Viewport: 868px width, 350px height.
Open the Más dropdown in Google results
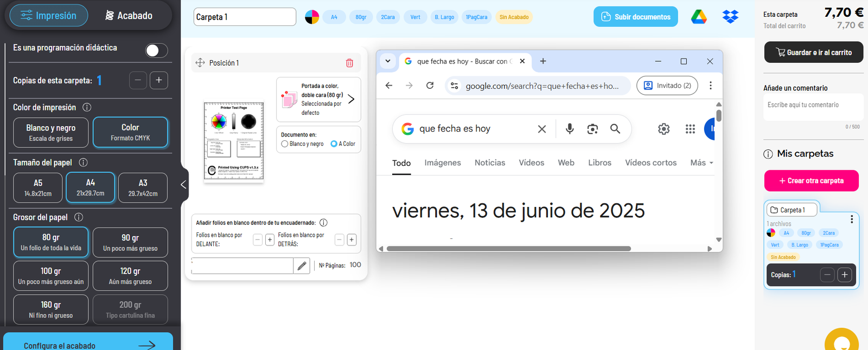[701, 163]
